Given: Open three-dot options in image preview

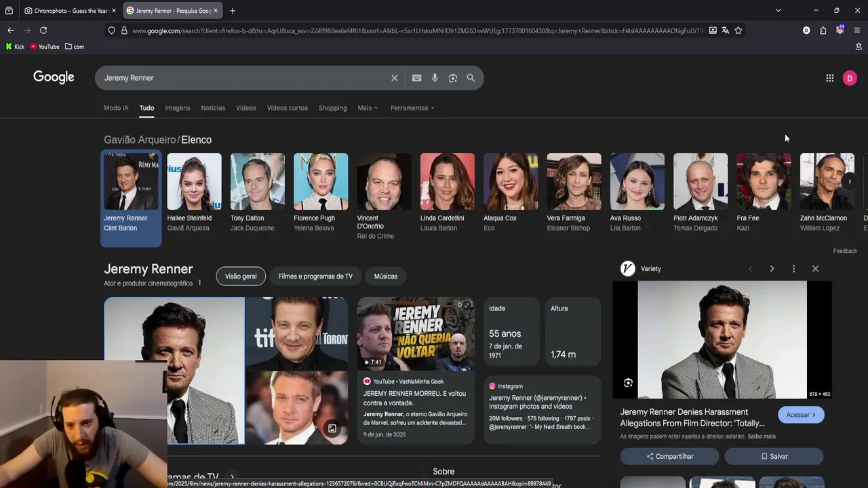Looking at the screenshot, I should click(793, 269).
